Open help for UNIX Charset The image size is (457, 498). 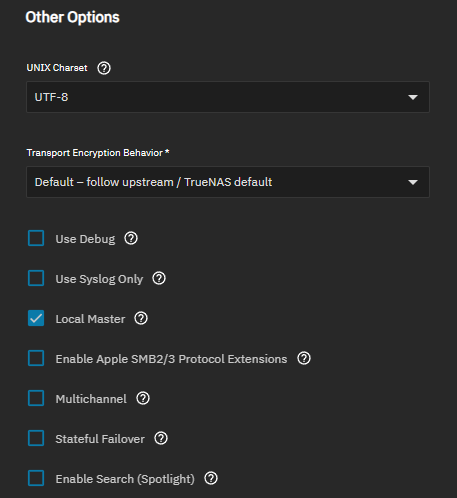tap(104, 68)
